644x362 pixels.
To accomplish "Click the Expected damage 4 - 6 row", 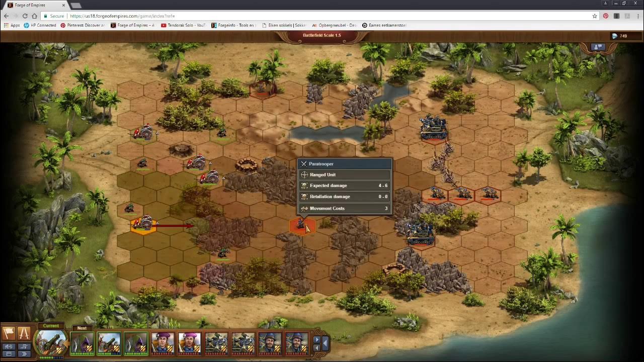I will click(x=345, y=186).
